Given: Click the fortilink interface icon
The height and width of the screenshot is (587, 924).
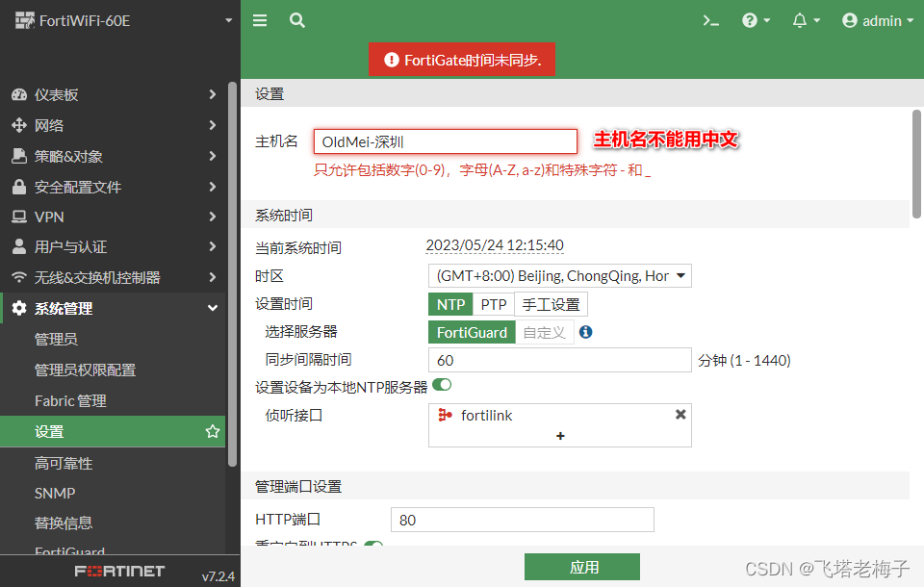Looking at the screenshot, I should click(x=445, y=415).
